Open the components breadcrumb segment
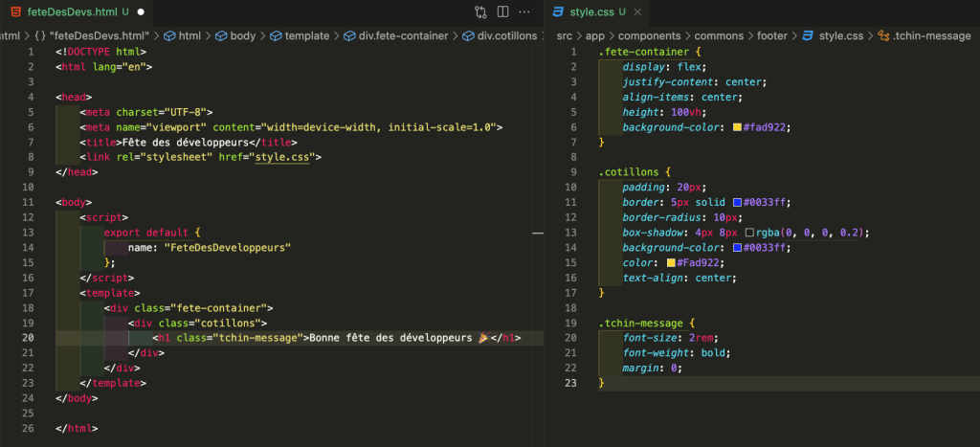Viewport: 980px width, 447px height. click(650, 35)
